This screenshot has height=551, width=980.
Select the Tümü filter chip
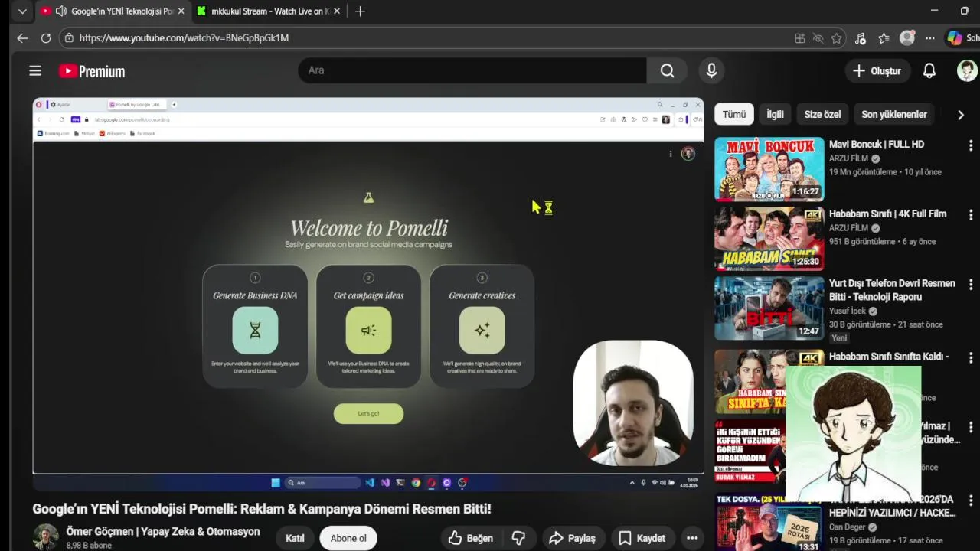tap(734, 114)
